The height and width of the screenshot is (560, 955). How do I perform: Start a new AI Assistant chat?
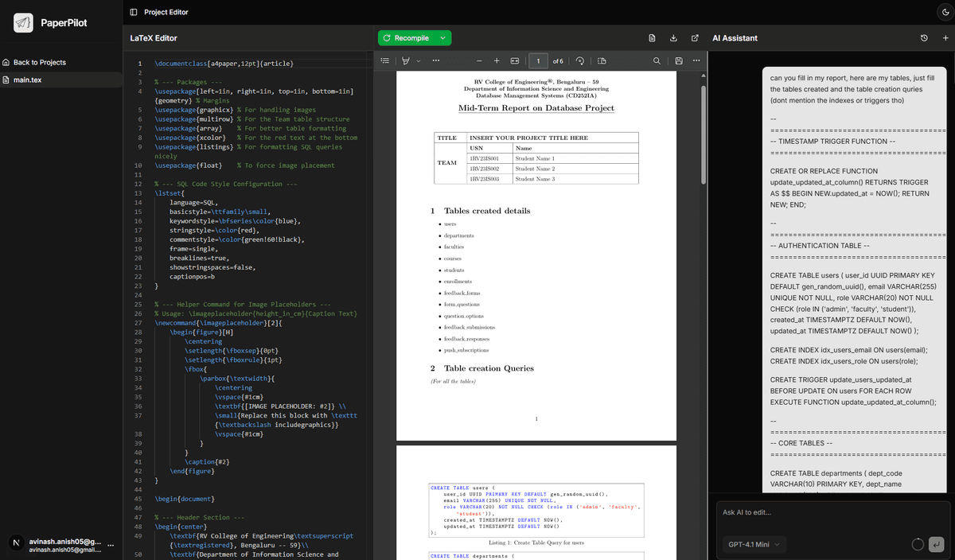tap(945, 37)
